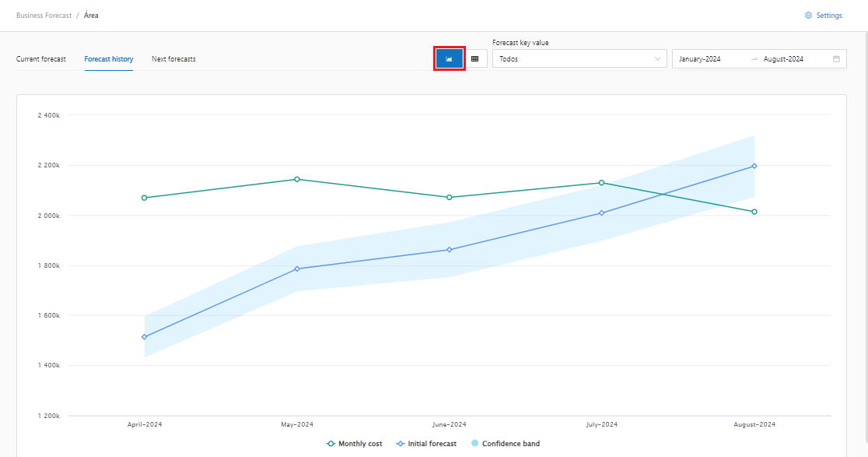The image size is (868, 457).
Task: Navigate to Business Forecast breadcrumb
Action: coord(44,16)
